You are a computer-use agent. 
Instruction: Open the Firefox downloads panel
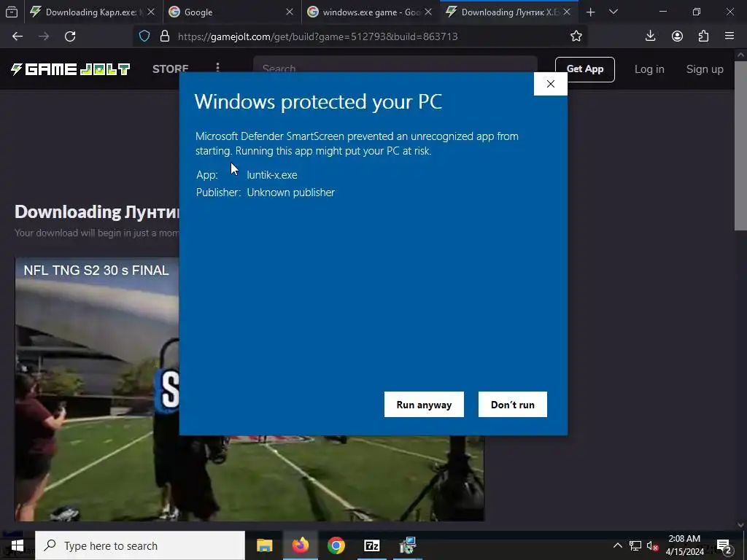(x=650, y=36)
